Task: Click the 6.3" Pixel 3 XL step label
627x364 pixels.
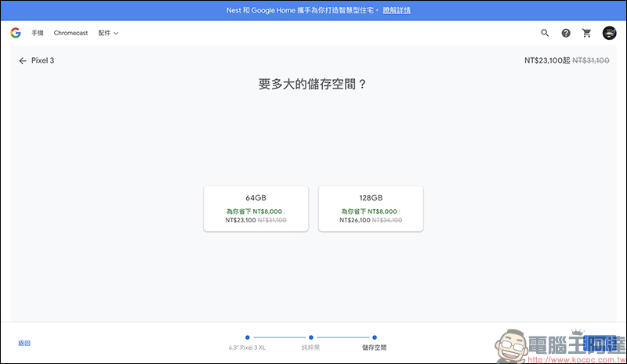Action: (x=247, y=348)
